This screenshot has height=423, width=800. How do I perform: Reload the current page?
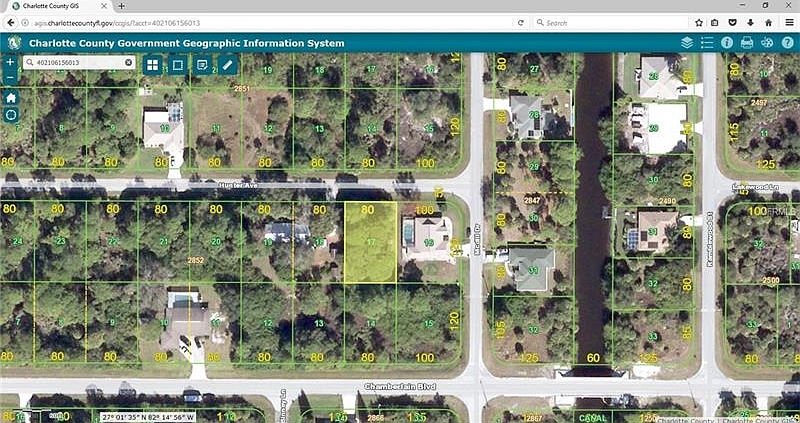click(x=520, y=23)
